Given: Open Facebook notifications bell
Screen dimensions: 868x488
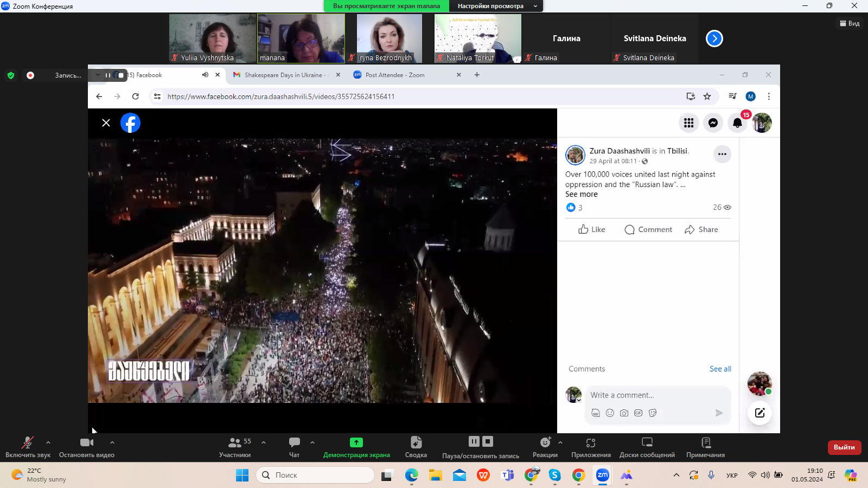Looking at the screenshot, I should tap(737, 123).
